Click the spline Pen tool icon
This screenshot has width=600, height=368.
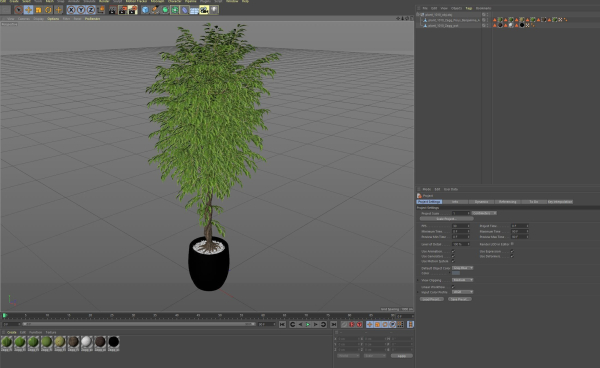coord(155,10)
